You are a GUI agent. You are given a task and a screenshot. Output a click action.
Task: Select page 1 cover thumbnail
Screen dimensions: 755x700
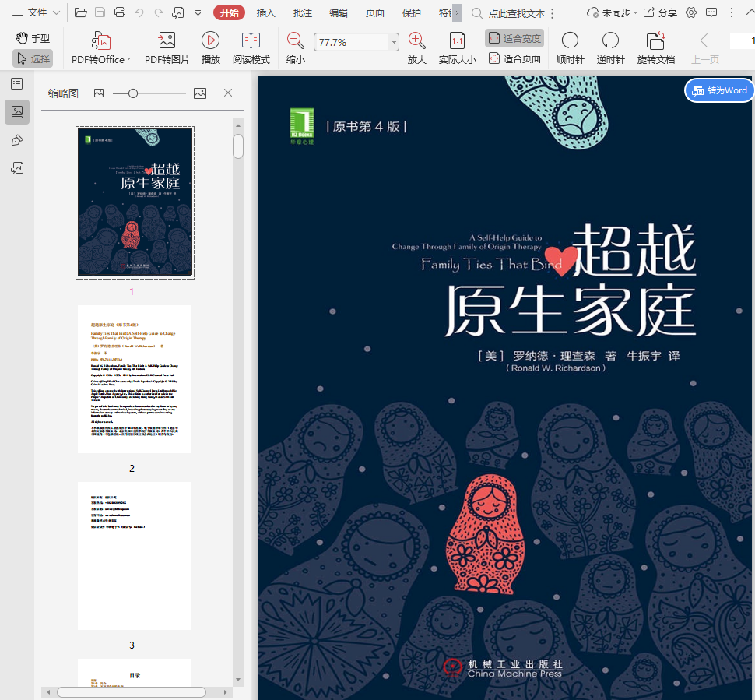tap(135, 202)
